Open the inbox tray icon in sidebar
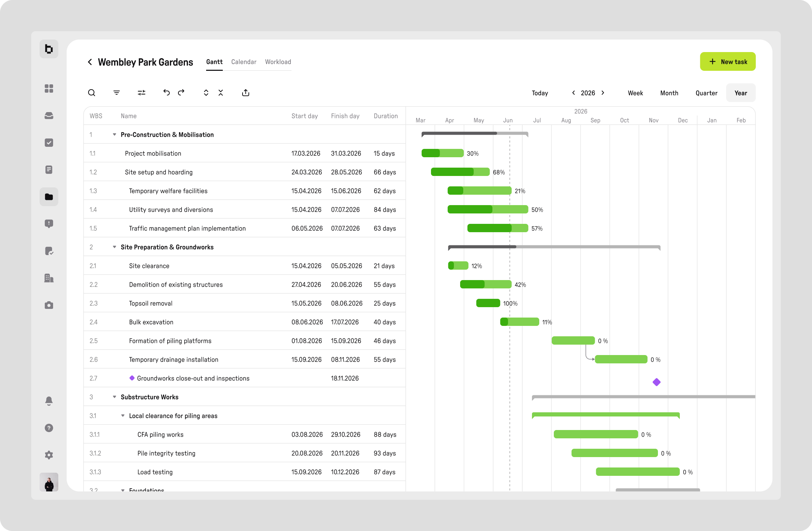 coord(49,116)
